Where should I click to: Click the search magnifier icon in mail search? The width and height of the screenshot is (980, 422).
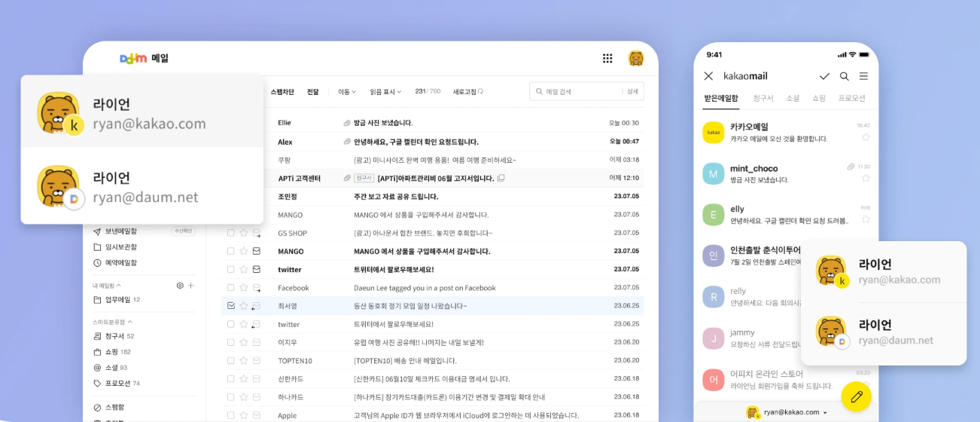point(539,91)
